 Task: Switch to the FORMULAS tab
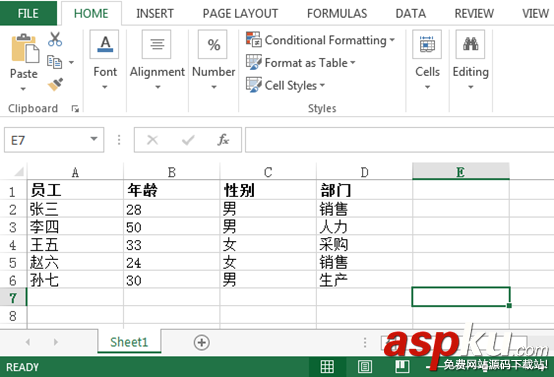pyautogui.click(x=337, y=13)
